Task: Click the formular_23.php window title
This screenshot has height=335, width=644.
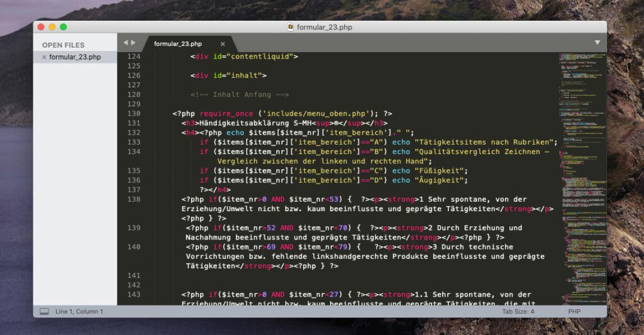Action: coord(325,27)
